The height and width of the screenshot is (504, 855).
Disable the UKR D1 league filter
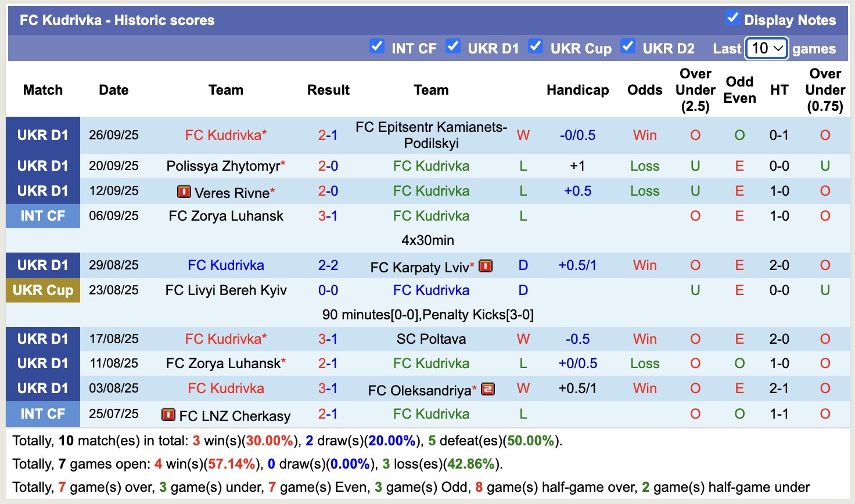[x=453, y=46]
